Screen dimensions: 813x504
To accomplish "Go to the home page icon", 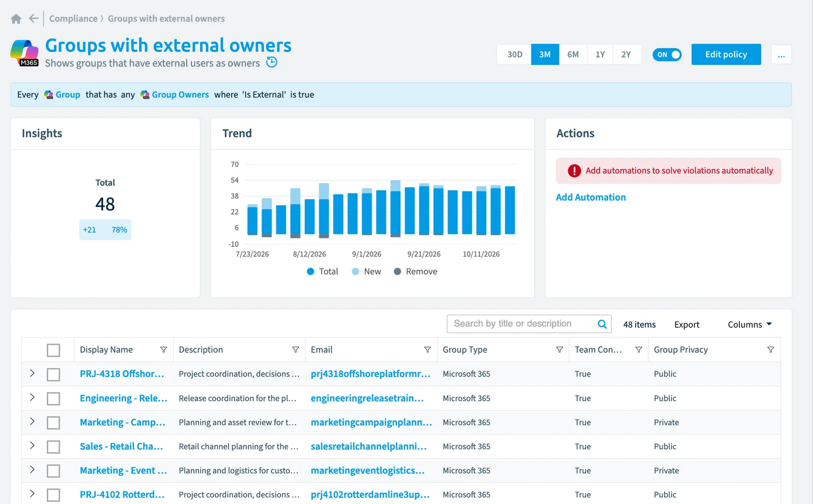I will 16,19.
